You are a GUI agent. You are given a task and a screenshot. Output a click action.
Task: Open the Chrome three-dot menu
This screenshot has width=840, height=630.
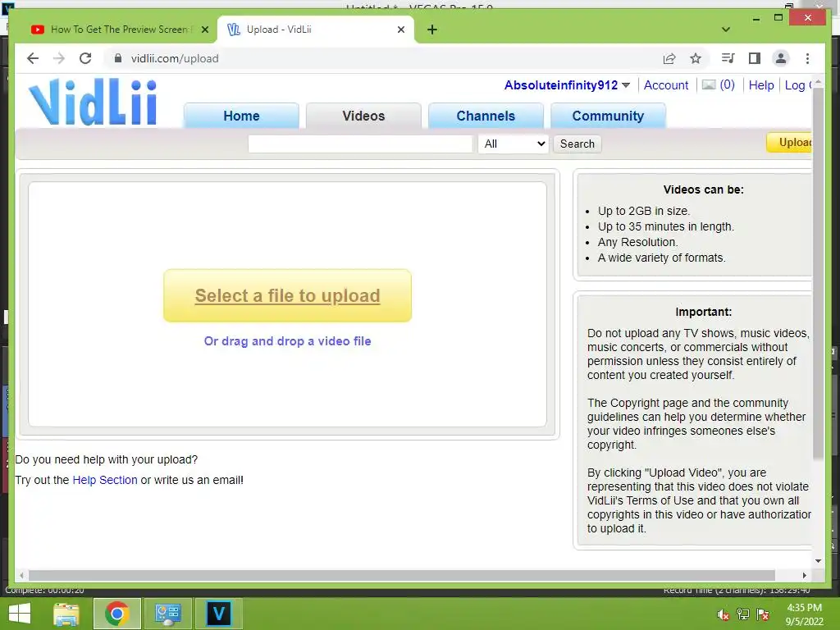point(807,58)
